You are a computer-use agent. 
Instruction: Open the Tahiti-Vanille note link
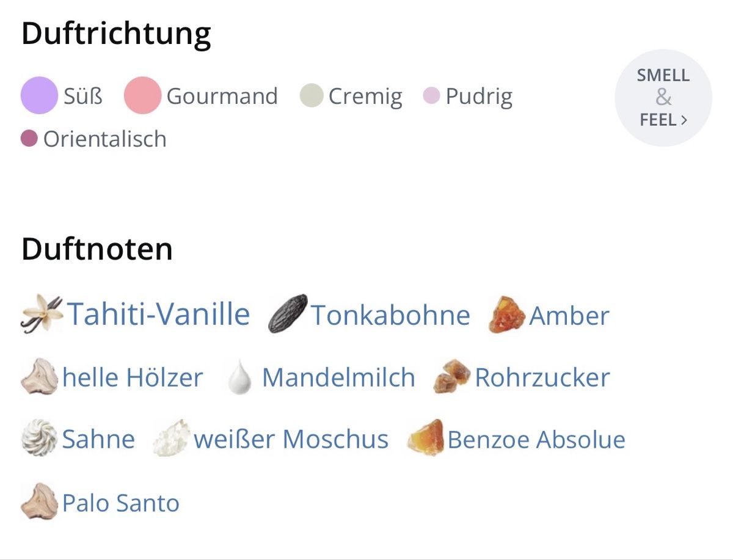tap(159, 314)
